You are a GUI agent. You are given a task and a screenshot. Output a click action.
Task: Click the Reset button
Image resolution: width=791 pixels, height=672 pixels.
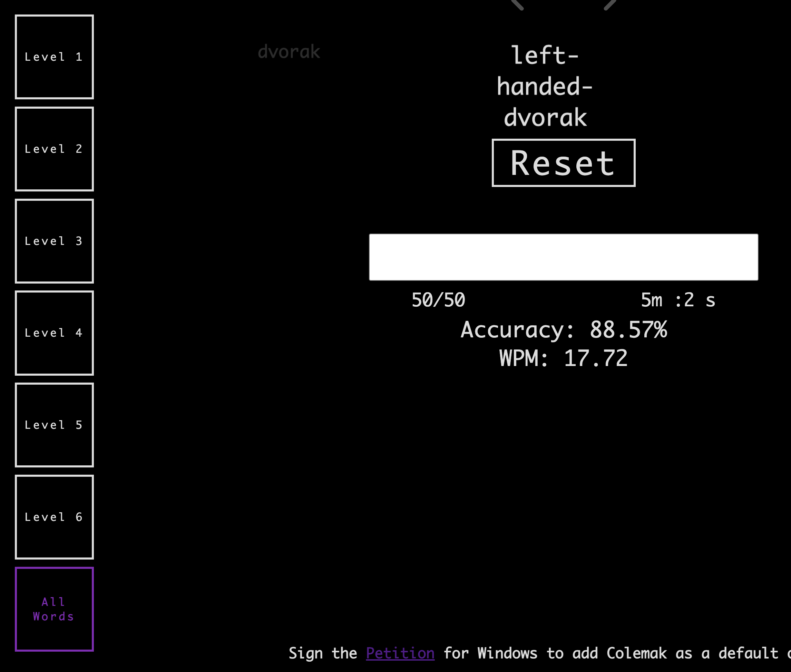pyautogui.click(x=564, y=163)
